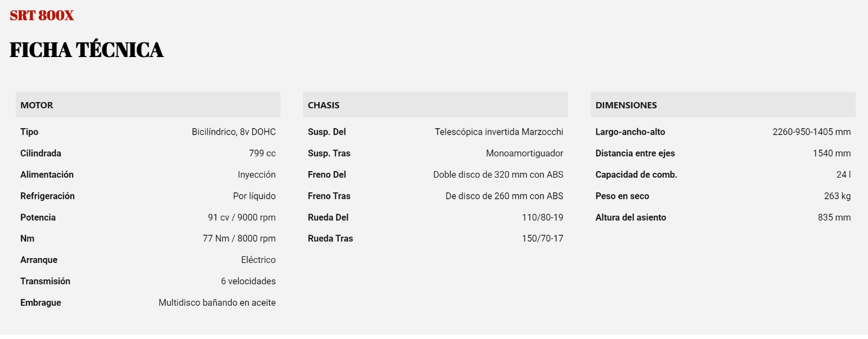Select the Multidisco bañando en aceite text
Screen dimensions: 868x339
pyautogui.click(x=217, y=303)
